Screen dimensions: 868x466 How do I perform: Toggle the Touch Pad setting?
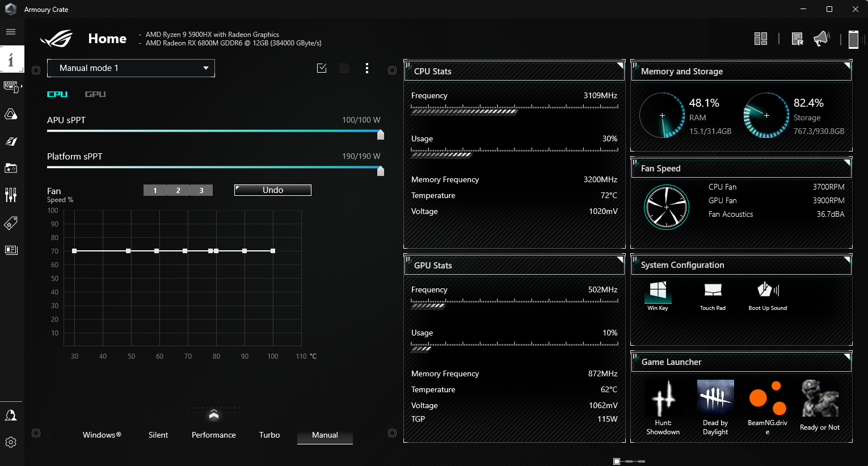pyautogui.click(x=713, y=296)
